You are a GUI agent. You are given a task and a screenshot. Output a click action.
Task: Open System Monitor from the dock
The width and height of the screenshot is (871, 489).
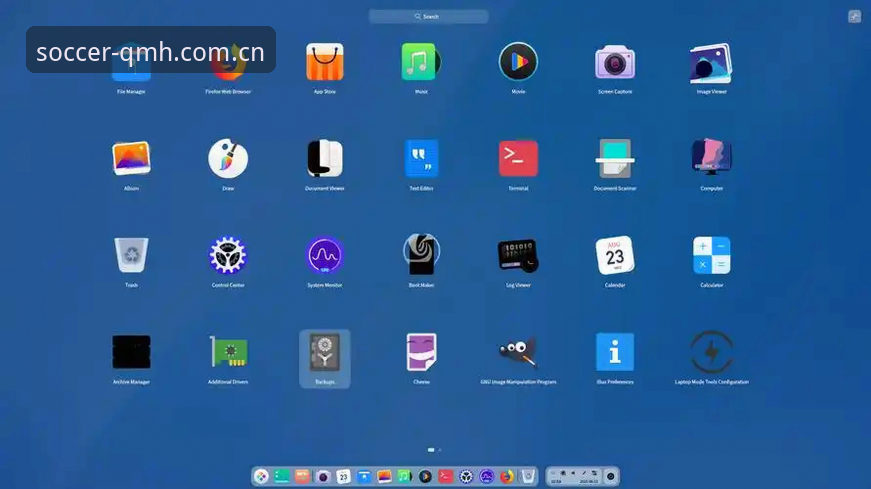click(487, 476)
